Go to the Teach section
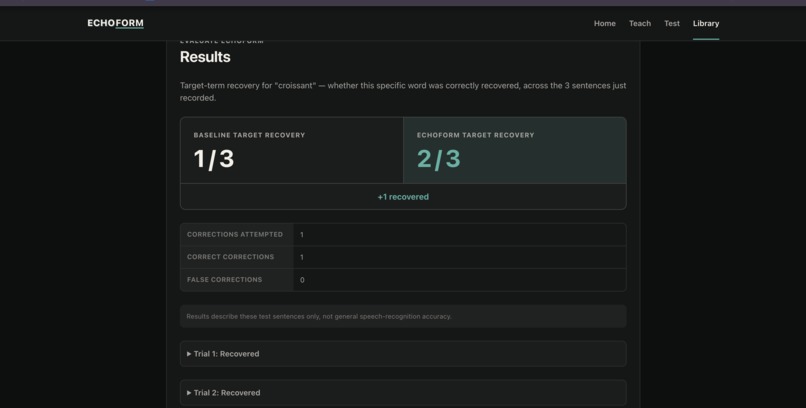Screen dimensions: 806x408 [x=639, y=23]
